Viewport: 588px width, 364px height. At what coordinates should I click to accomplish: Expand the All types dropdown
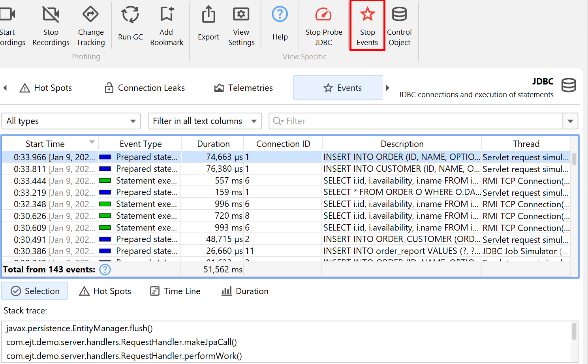tap(71, 121)
